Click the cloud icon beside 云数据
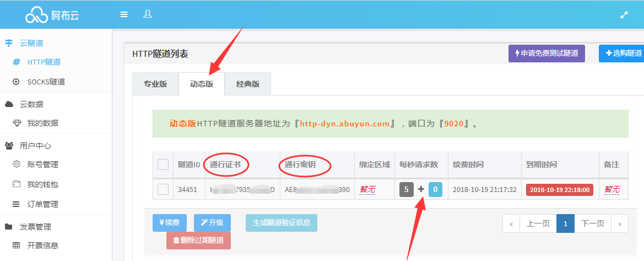The image size is (644, 261). pos(9,104)
